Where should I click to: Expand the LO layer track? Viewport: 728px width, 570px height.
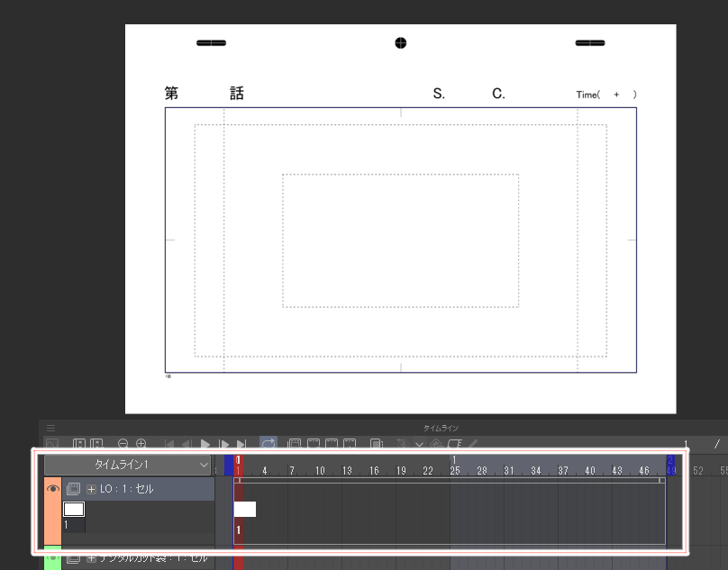coord(92,489)
